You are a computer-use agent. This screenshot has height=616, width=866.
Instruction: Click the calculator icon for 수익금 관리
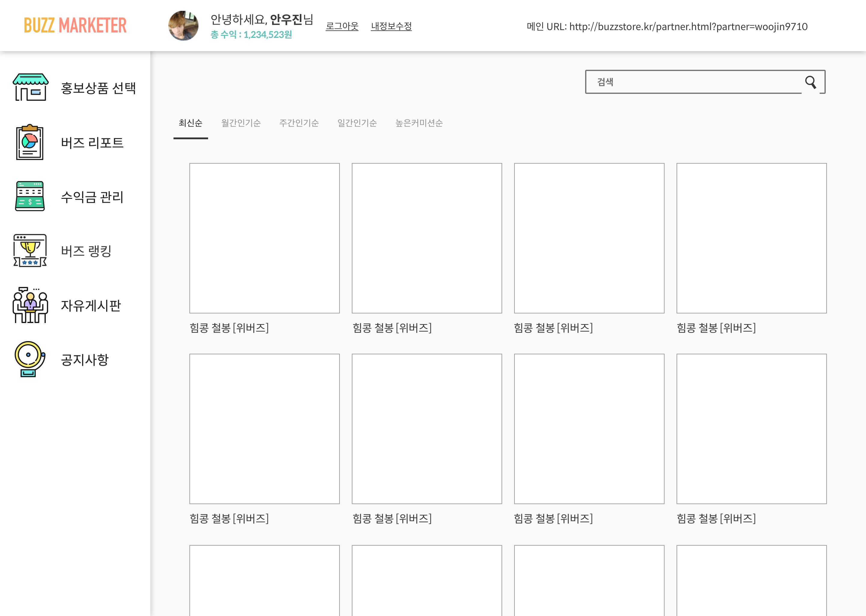pos(30,196)
